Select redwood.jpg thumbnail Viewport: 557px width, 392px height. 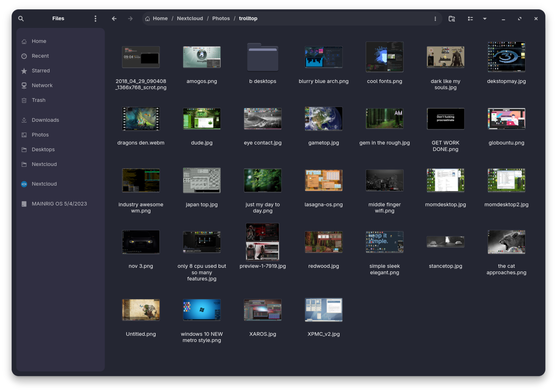(x=323, y=242)
